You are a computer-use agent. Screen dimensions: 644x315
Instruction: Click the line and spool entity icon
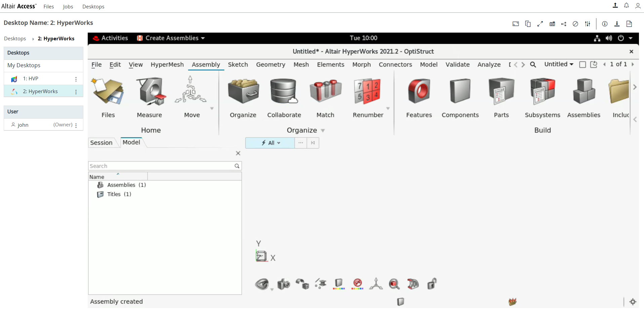click(321, 284)
